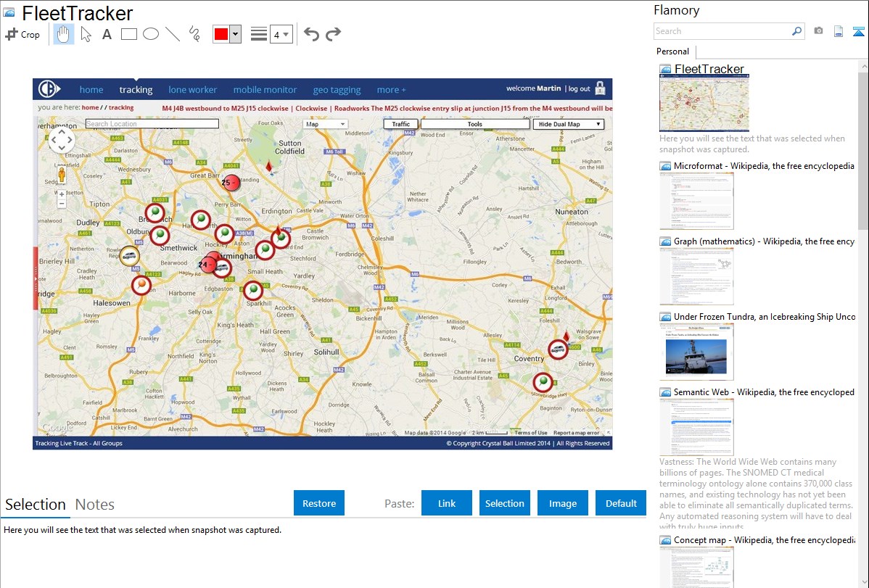Toggle the Traffic layer button
This screenshot has height=588, width=869.
click(400, 124)
